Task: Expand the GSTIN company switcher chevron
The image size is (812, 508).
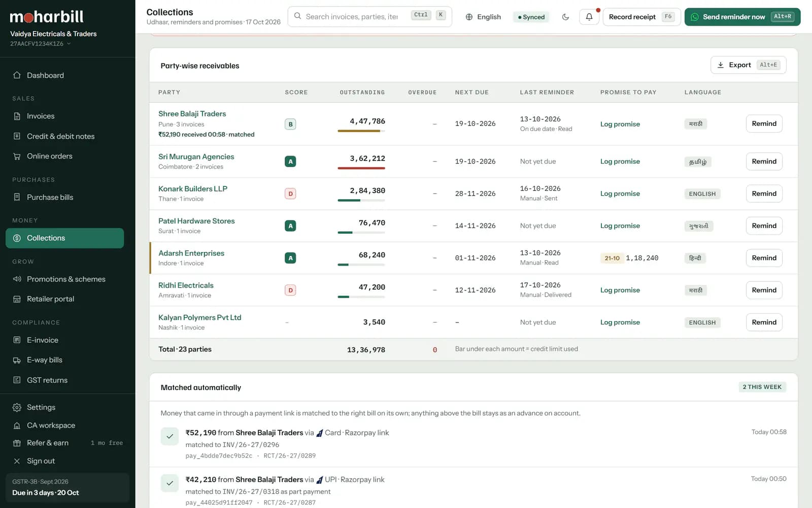Action: point(69,44)
